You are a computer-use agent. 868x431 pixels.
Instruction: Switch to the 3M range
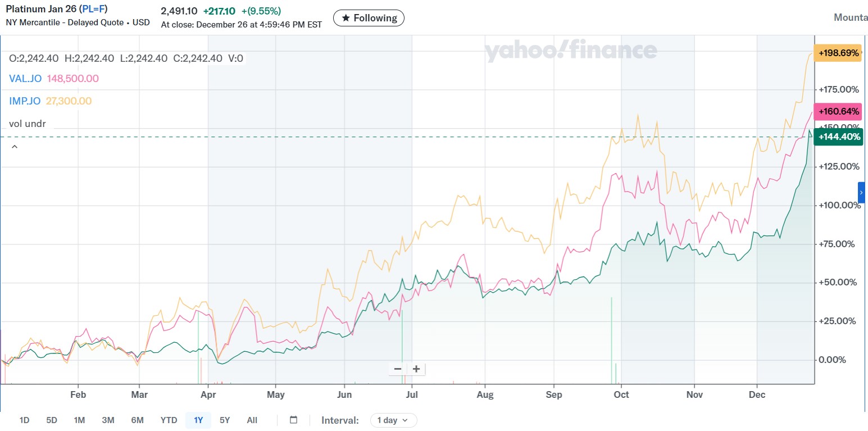click(x=108, y=420)
